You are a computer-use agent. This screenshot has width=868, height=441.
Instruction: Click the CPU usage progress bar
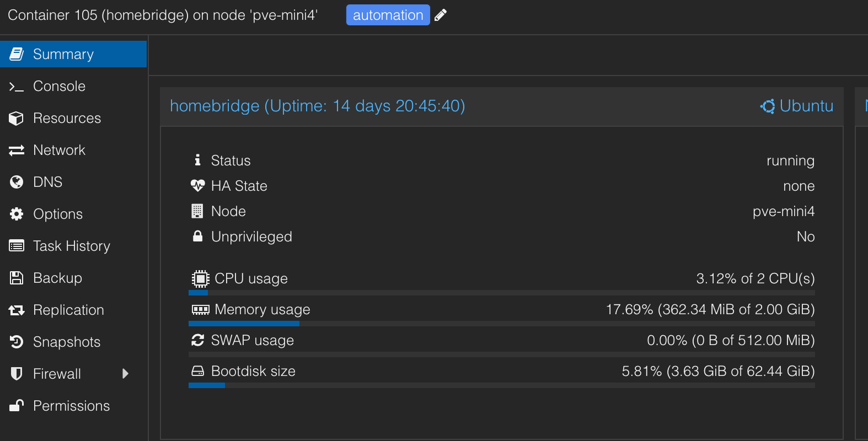(x=501, y=293)
